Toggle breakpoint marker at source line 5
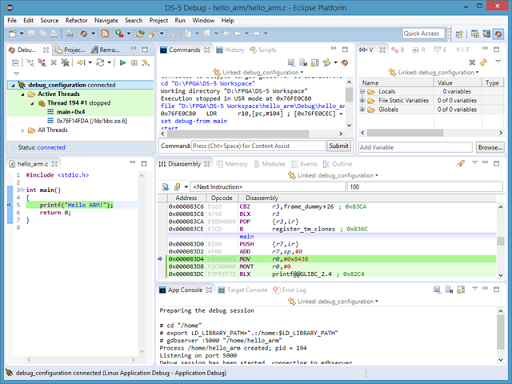Viewport: 512px width, 384px height. tap(9, 205)
